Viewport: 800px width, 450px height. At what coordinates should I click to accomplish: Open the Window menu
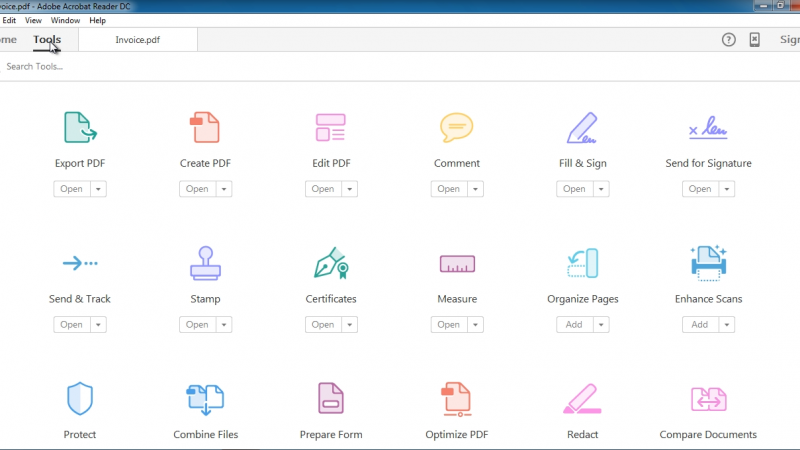click(65, 20)
